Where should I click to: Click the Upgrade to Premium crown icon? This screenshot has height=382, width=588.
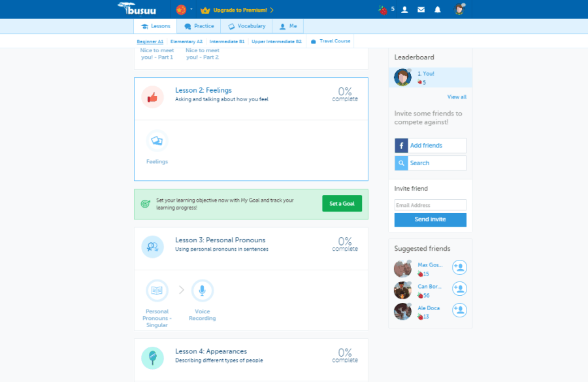205,10
